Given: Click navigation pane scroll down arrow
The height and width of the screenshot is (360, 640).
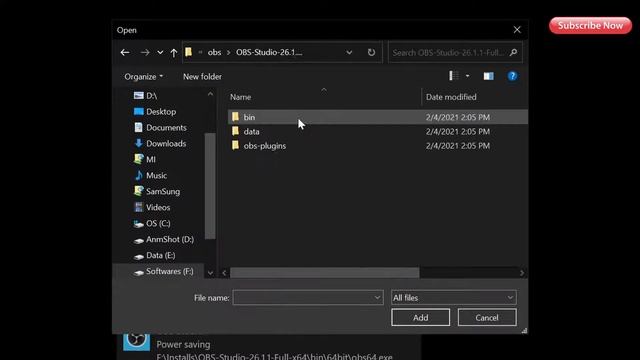Looking at the screenshot, I should 210,273.
